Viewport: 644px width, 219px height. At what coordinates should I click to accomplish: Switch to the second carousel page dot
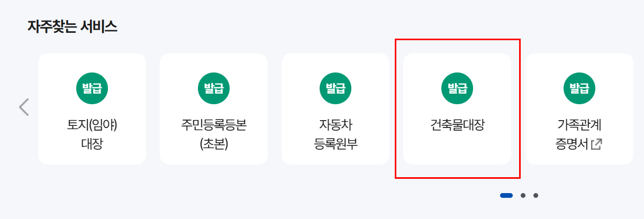(x=523, y=196)
